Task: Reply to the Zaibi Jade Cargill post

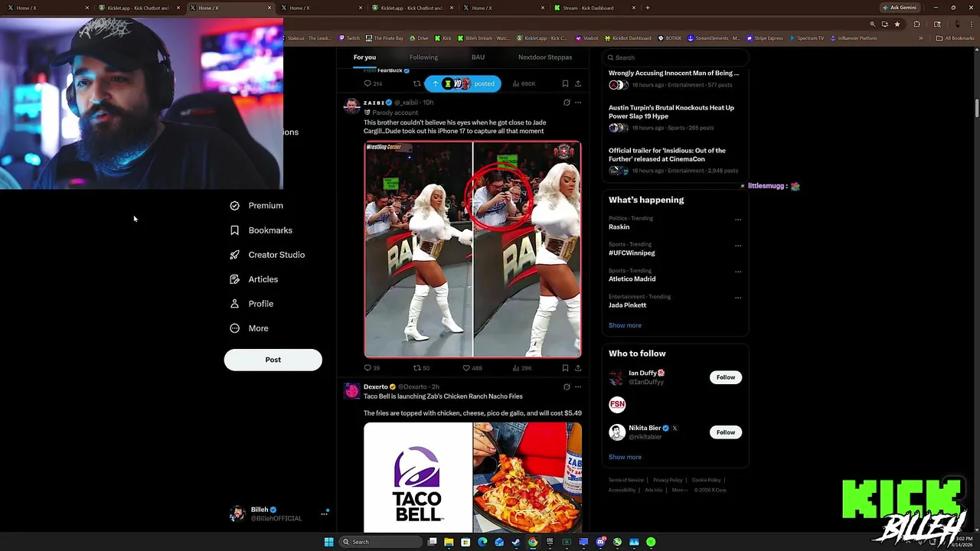Action: click(x=371, y=368)
